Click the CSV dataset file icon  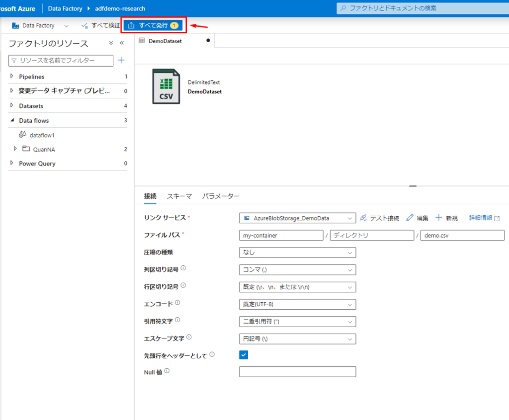point(166,86)
